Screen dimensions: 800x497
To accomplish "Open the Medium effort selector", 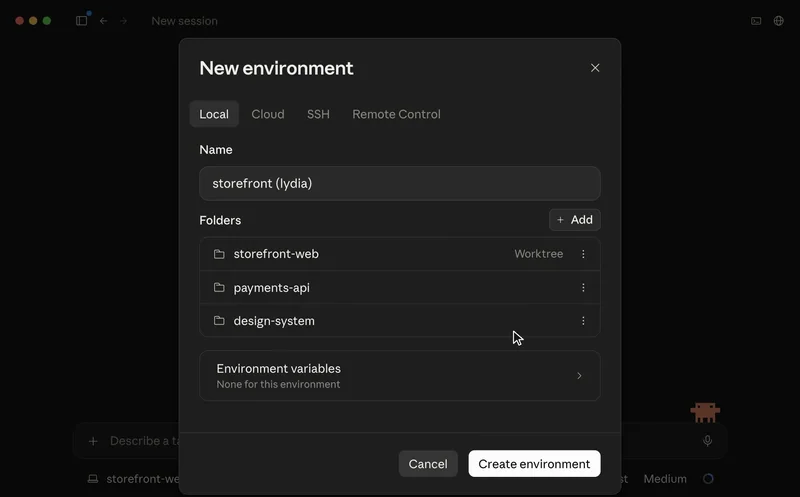I will (665, 479).
